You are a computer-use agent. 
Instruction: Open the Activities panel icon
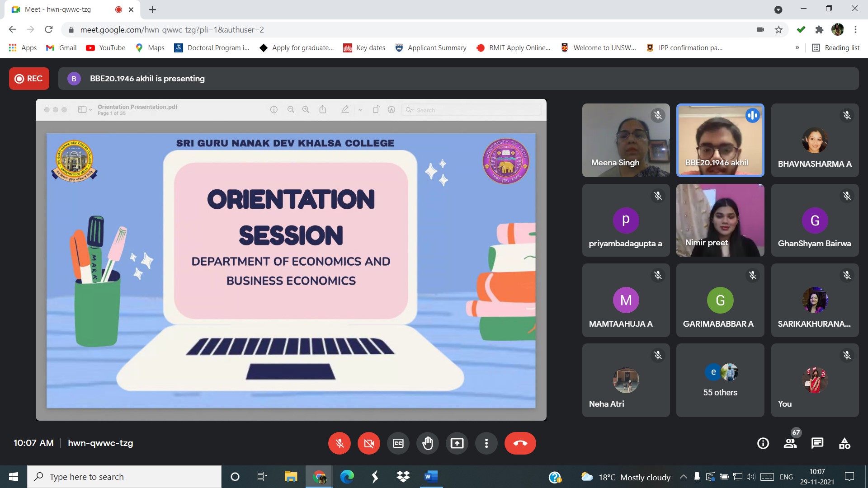pyautogui.click(x=844, y=443)
